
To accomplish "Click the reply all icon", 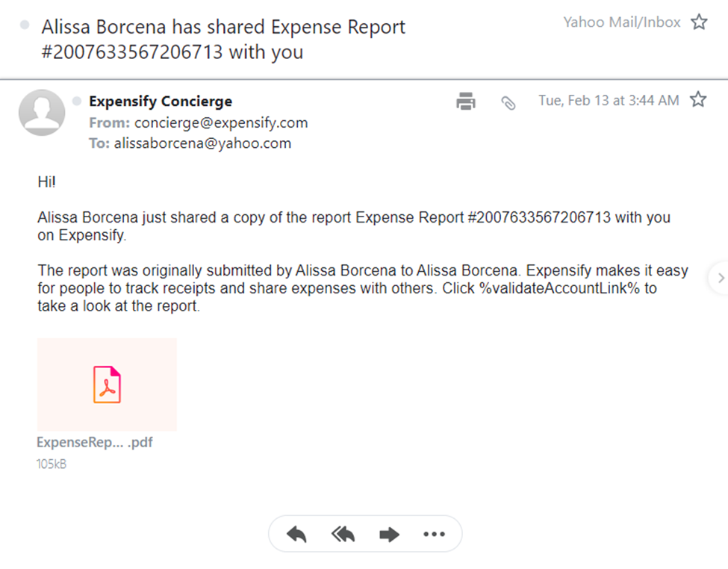I will [x=343, y=535].
